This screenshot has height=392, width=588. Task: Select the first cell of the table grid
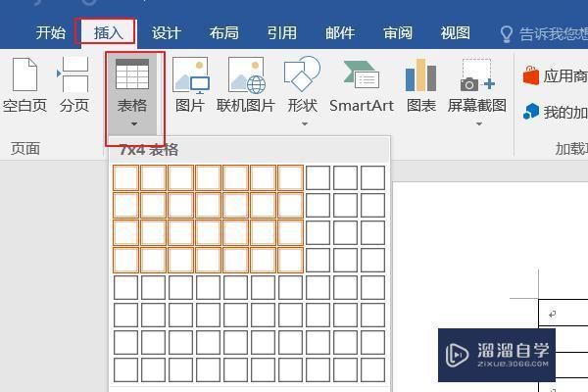[x=125, y=177]
